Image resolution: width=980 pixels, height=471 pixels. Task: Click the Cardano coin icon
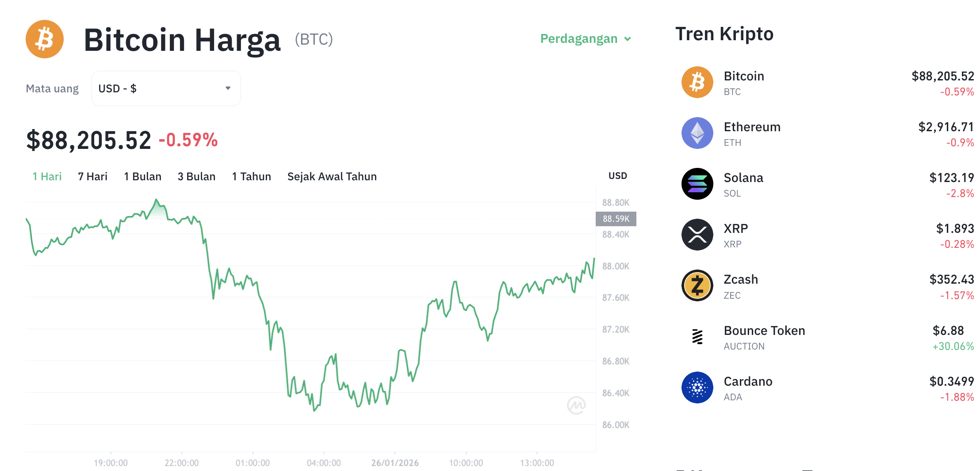coord(697,387)
